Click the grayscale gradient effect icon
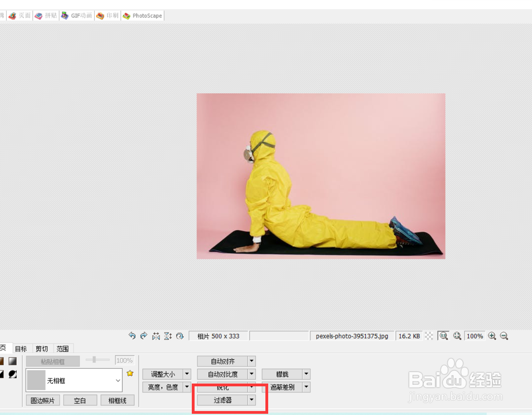This screenshot has width=532, height=415. click(x=13, y=361)
